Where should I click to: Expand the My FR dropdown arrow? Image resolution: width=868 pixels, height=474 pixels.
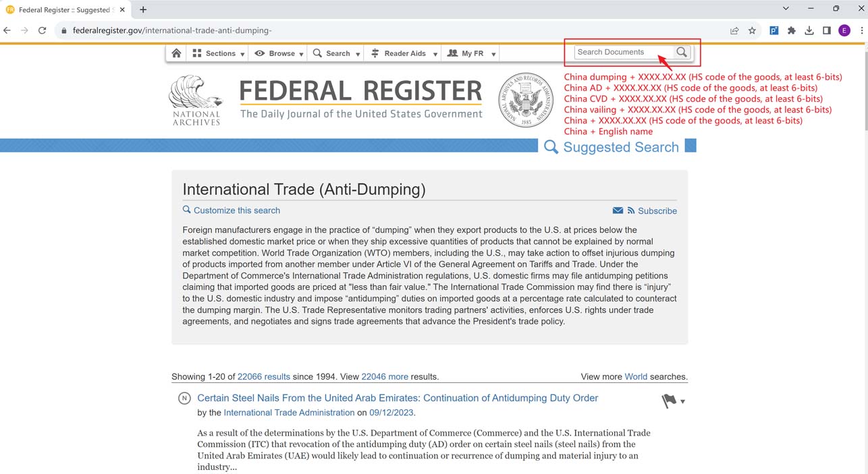click(493, 54)
